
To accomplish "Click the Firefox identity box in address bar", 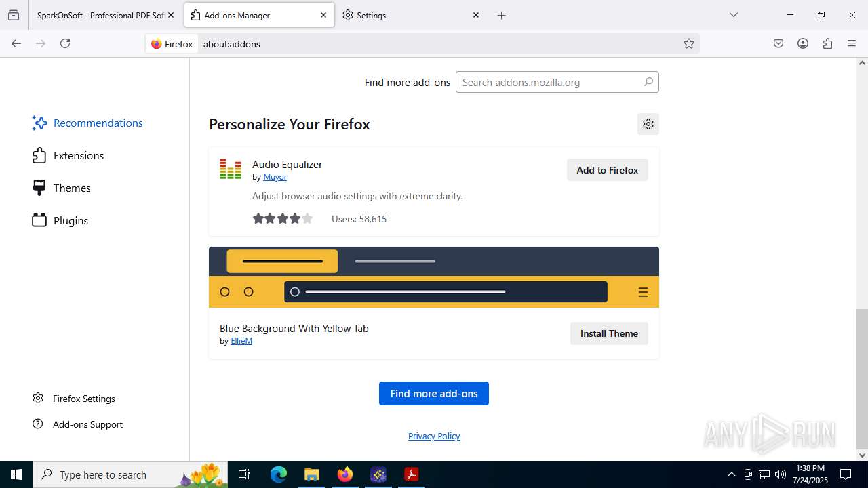I will pyautogui.click(x=172, y=43).
